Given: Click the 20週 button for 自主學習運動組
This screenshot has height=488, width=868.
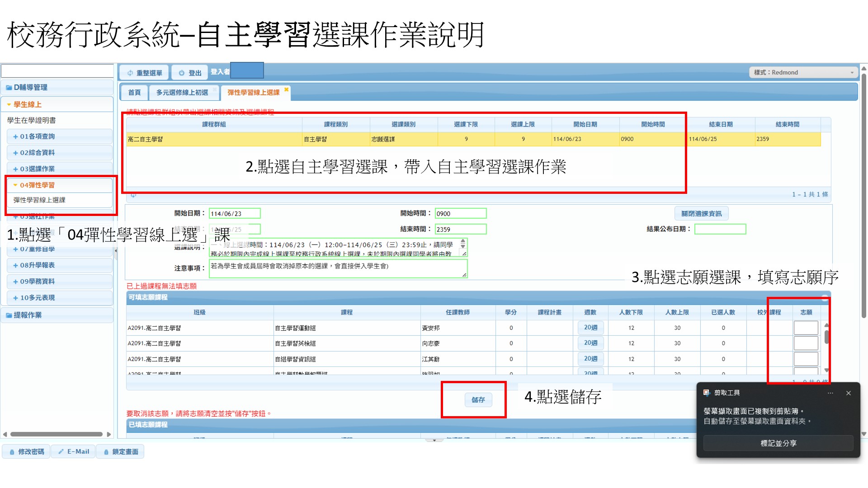Looking at the screenshot, I should [590, 328].
